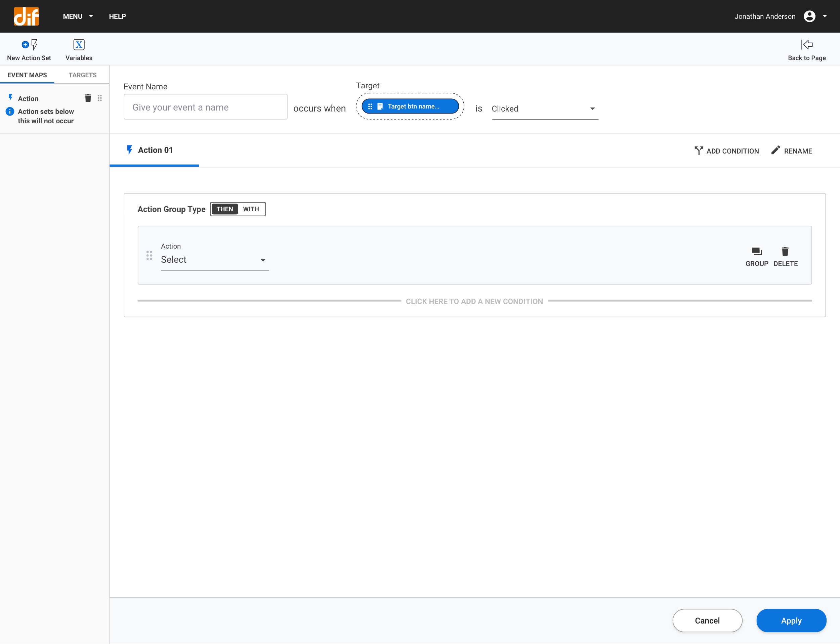Delete the Action event map via trash icon
The image size is (840, 644).
(88, 98)
